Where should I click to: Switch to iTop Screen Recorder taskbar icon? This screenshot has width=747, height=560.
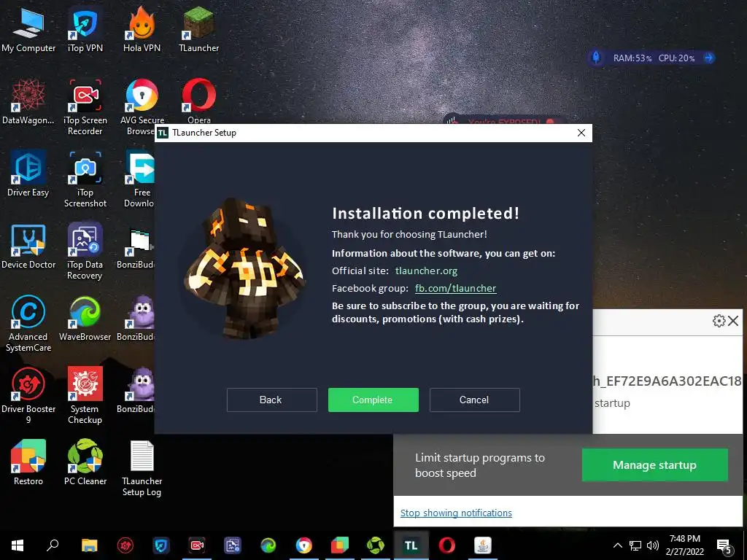point(197,545)
